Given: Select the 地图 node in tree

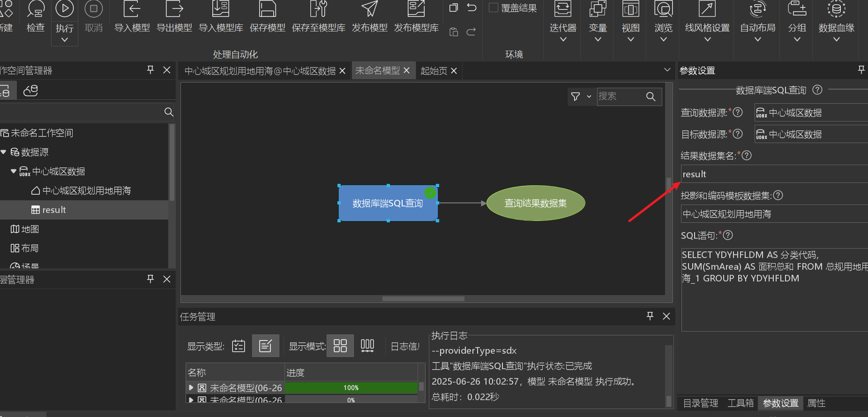Looking at the screenshot, I should point(30,229).
